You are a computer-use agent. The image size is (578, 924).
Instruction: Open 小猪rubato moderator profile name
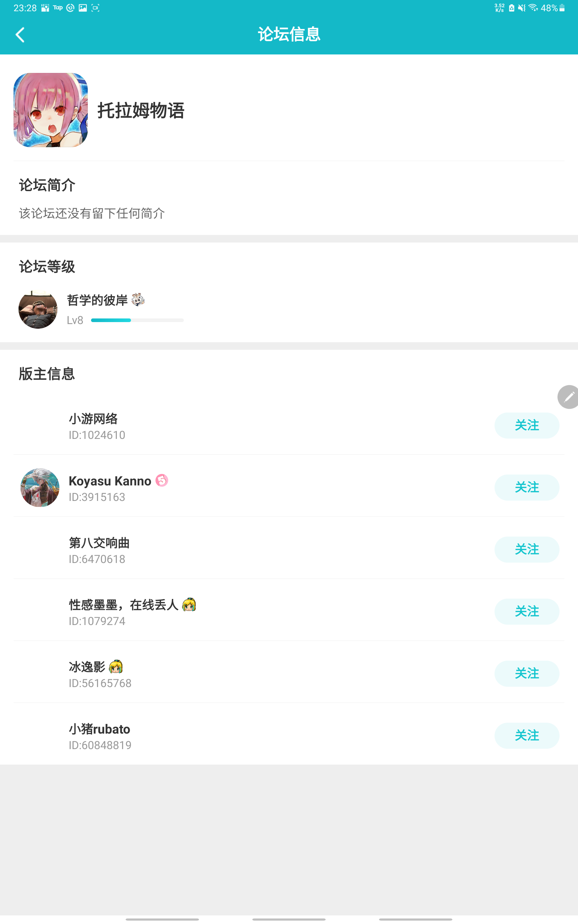[99, 729]
